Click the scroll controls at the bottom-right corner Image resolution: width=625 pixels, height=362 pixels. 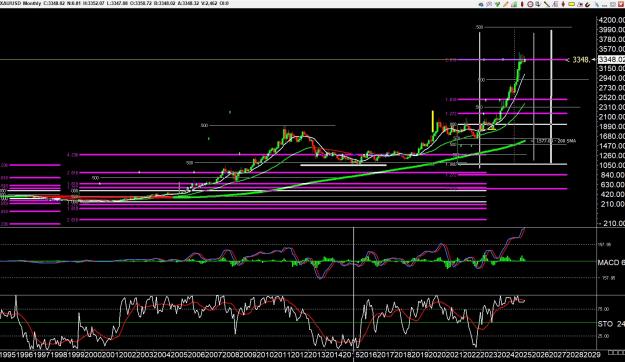[x=616, y=353]
